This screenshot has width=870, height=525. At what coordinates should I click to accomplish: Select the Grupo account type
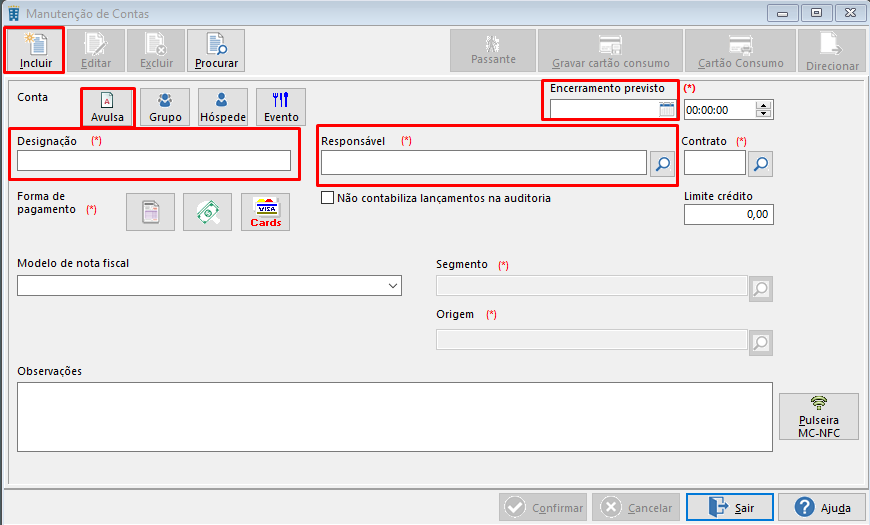coord(165,107)
